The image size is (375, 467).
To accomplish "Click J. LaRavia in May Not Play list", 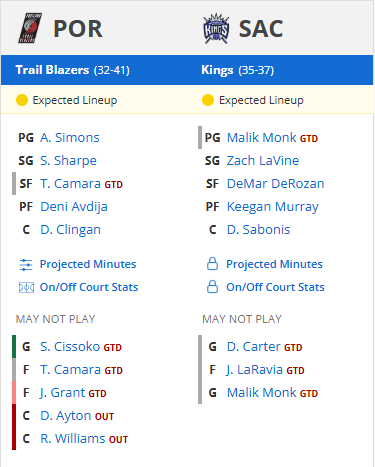I will pyautogui.click(x=255, y=370).
